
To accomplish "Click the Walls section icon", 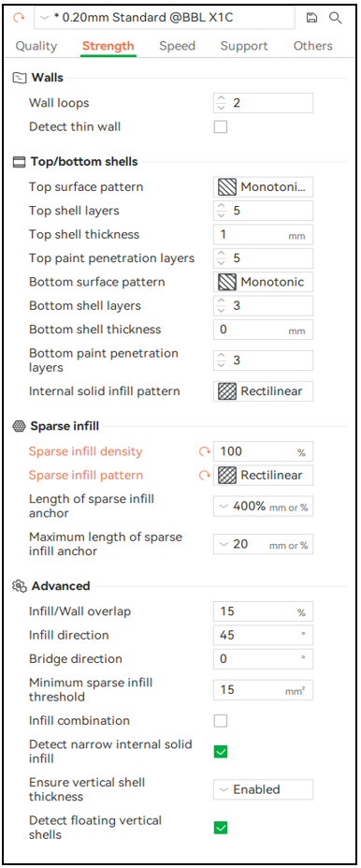I will (20, 78).
